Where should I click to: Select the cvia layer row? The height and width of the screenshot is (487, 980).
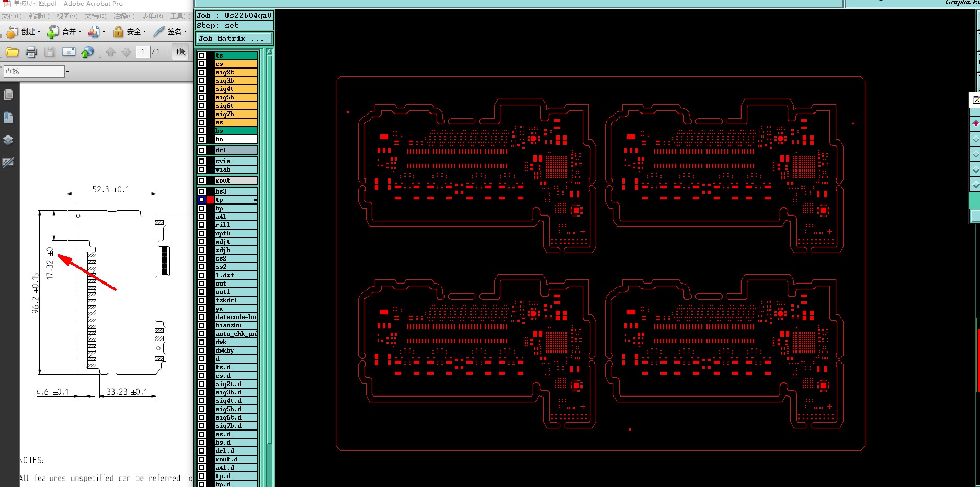(236, 161)
